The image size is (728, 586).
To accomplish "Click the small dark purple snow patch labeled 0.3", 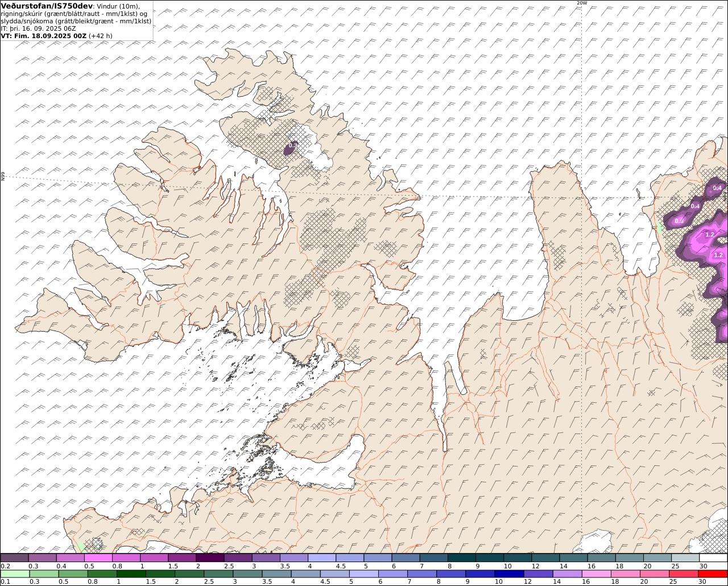I will (x=291, y=148).
